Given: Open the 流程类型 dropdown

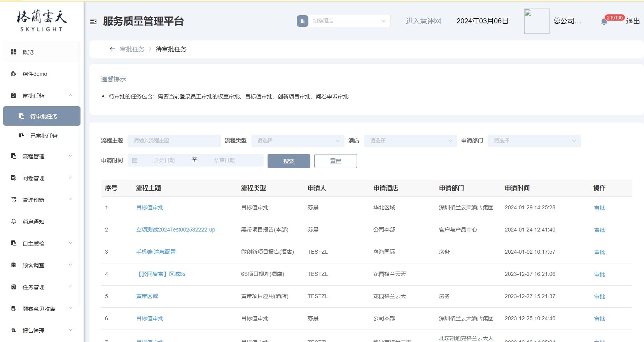Looking at the screenshot, I should point(298,140).
